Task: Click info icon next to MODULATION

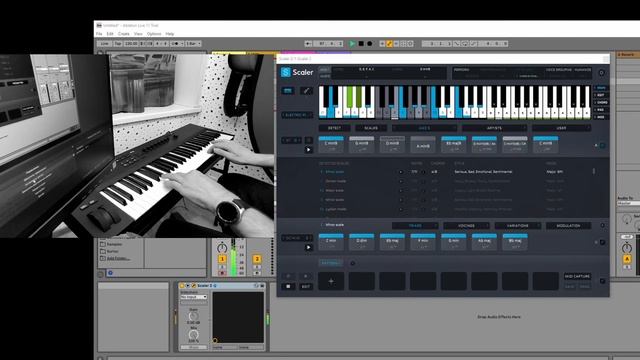Action: [x=602, y=225]
